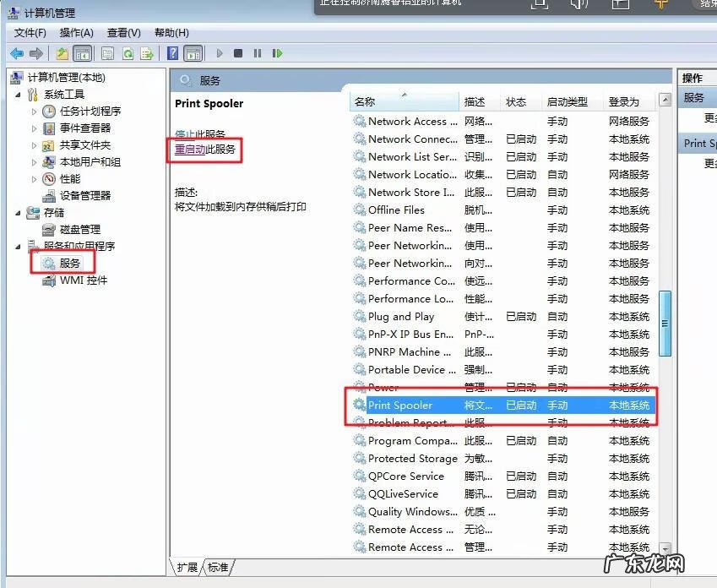This screenshot has width=717, height=588.
Task: Stop the service using the black stop icon
Action: (x=240, y=52)
